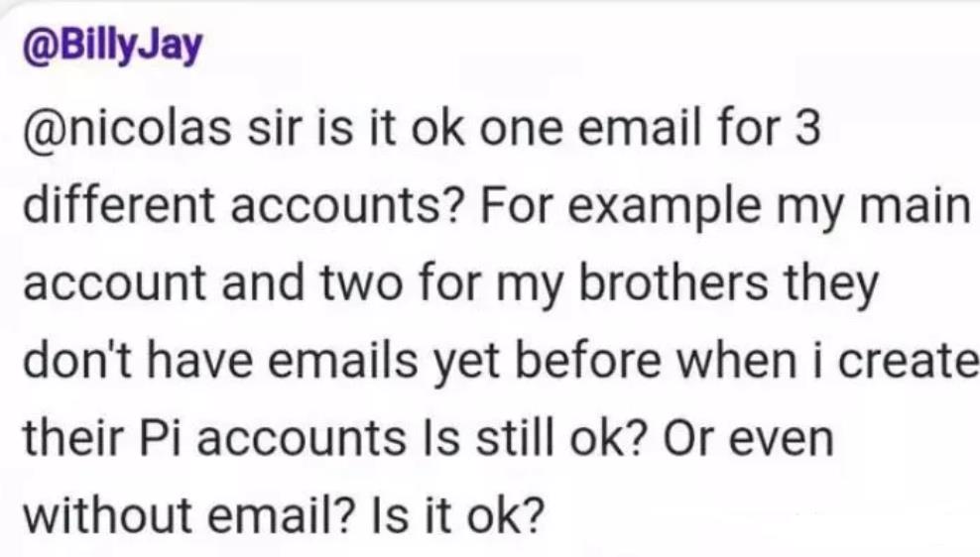Click the number '3' in message
980x557 pixels.
click(808, 129)
